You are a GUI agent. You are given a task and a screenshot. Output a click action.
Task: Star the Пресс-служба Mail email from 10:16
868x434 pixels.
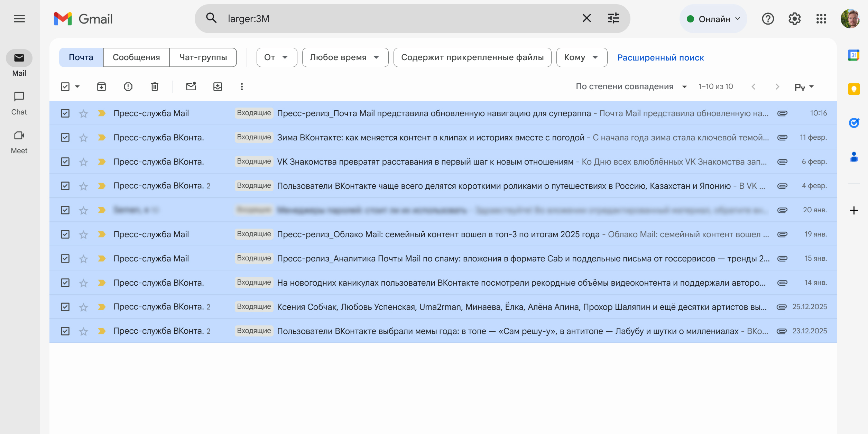coord(83,113)
